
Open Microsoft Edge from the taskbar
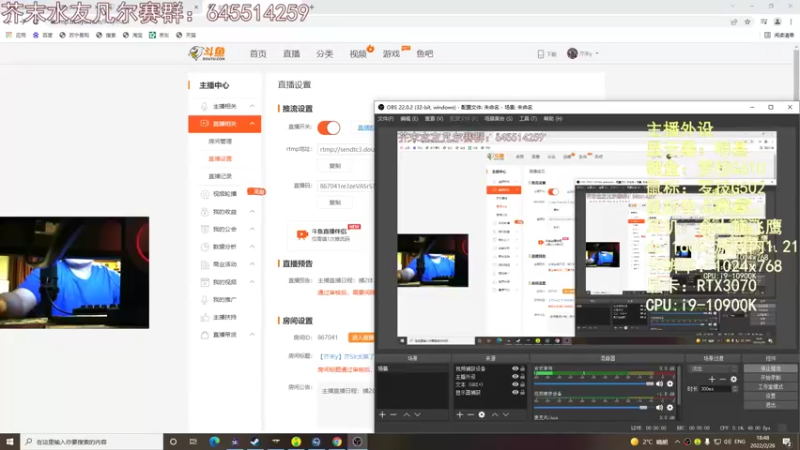(x=214, y=442)
